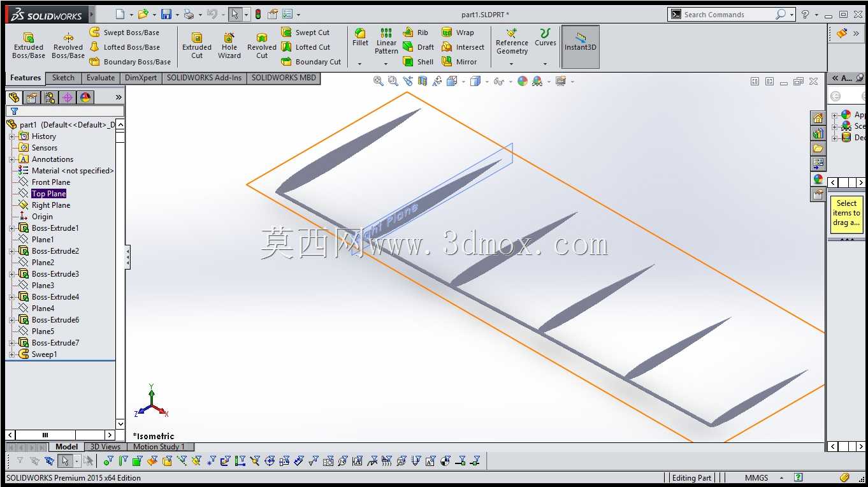The height and width of the screenshot is (487, 868).
Task: Open the DimXpert tab
Action: 141,78
